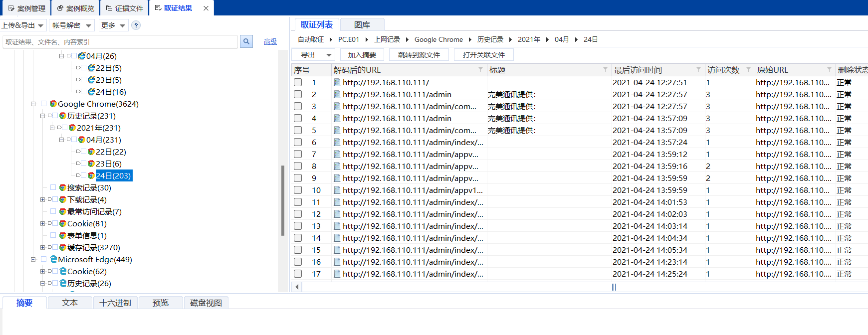Image resolution: width=868 pixels, height=335 pixels.
Task: Click the search input field
Action: 120,42
